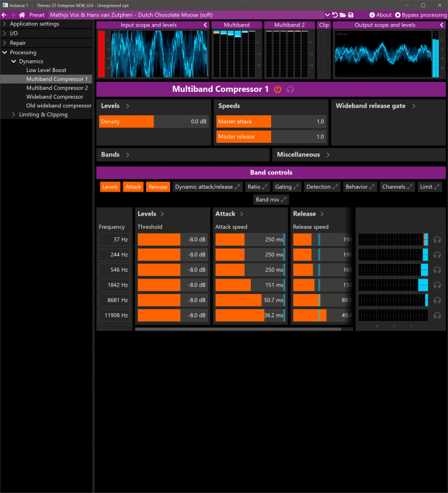
Task: Listen to Multiband Compressor 1 with the headphone icon
Action: click(x=290, y=89)
